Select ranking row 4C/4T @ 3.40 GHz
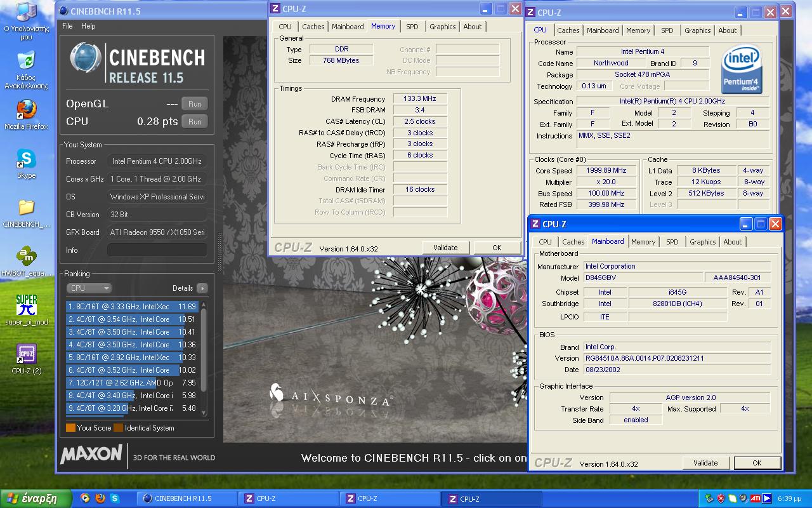Image resolution: width=812 pixels, height=508 pixels. click(132, 396)
